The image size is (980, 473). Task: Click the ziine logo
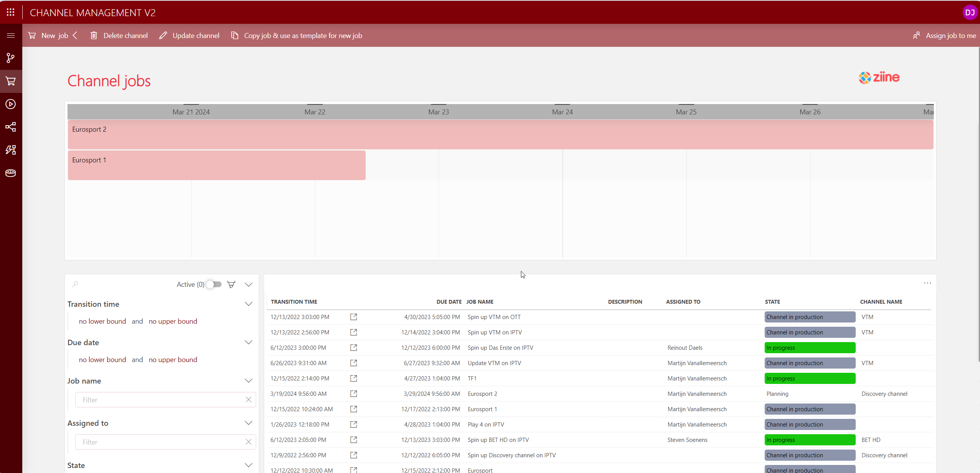[879, 78]
